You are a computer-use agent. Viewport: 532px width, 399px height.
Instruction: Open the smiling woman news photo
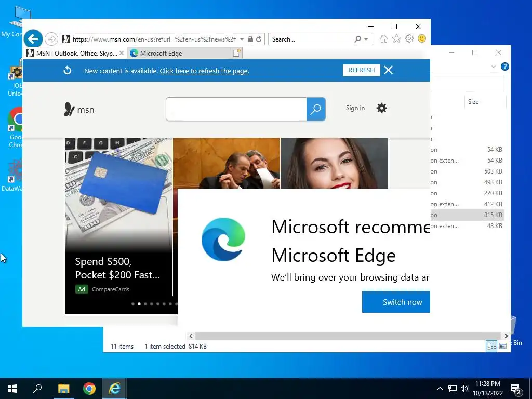tap(334, 163)
